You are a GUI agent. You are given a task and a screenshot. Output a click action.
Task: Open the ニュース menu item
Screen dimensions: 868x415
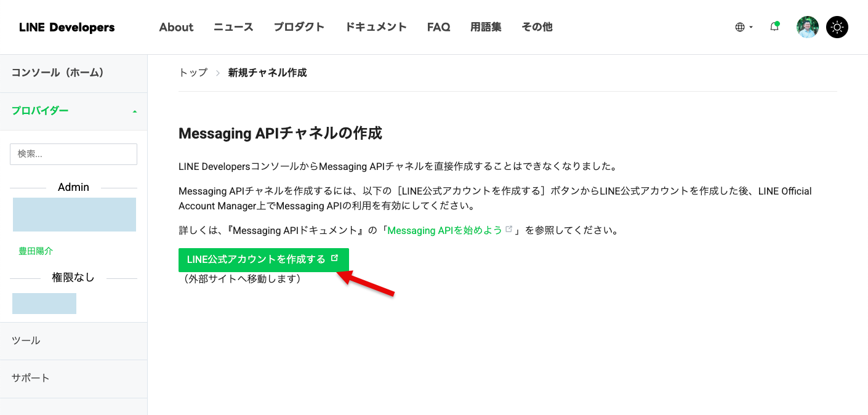click(233, 27)
